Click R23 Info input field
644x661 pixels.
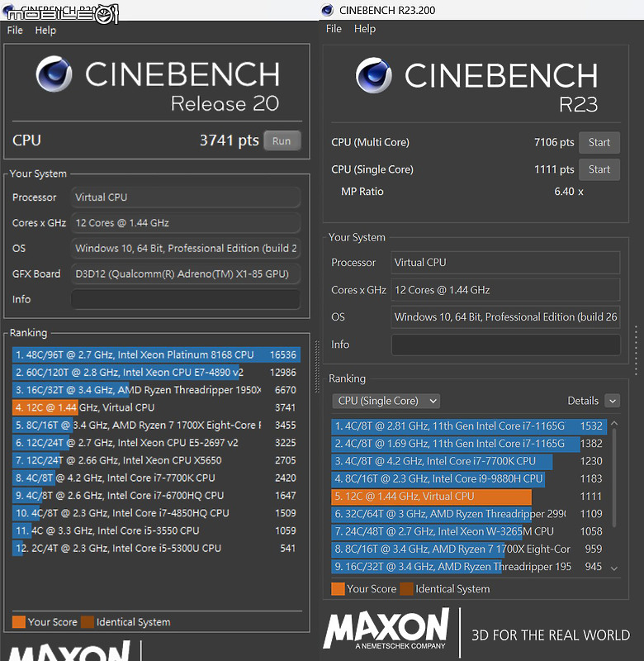(505, 345)
